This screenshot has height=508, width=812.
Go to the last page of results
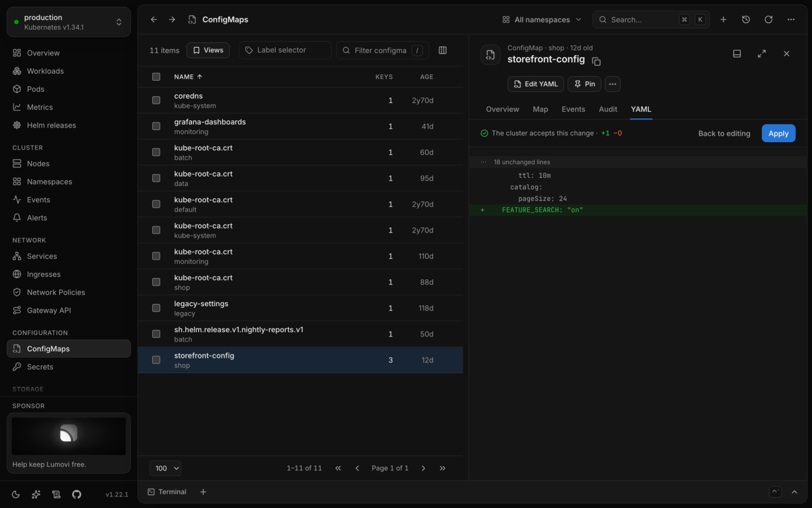[443, 468]
